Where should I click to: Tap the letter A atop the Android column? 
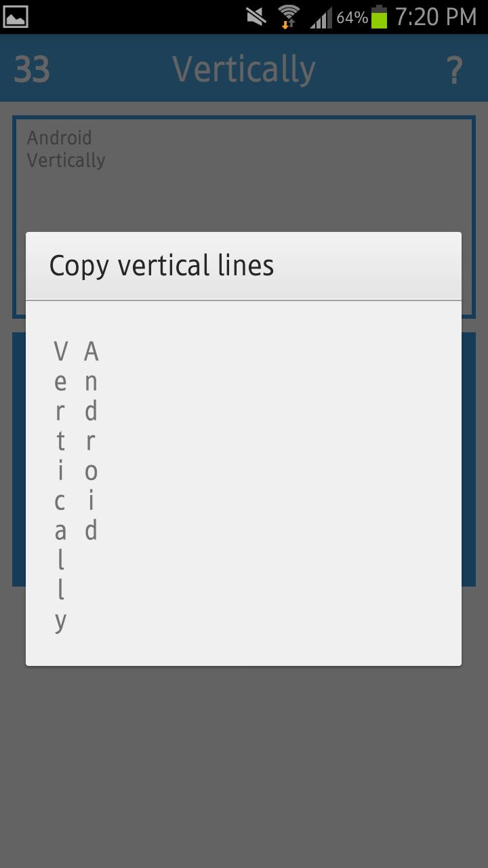[x=90, y=351]
